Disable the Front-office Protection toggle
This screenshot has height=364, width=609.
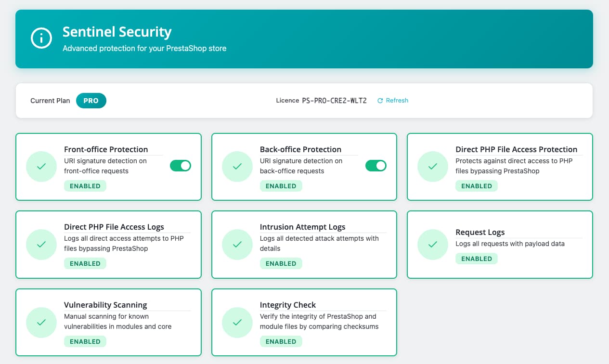click(x=180, y=165)
